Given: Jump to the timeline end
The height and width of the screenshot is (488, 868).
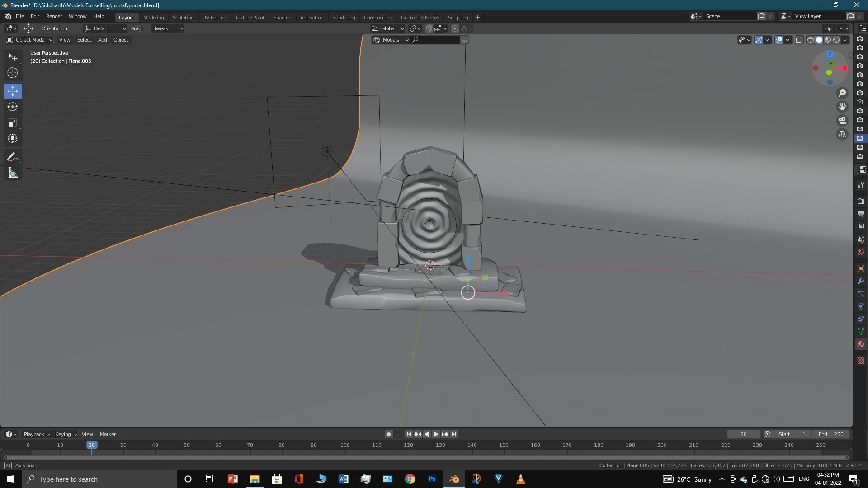Looking at the screenshot, I should coord(454,434).
